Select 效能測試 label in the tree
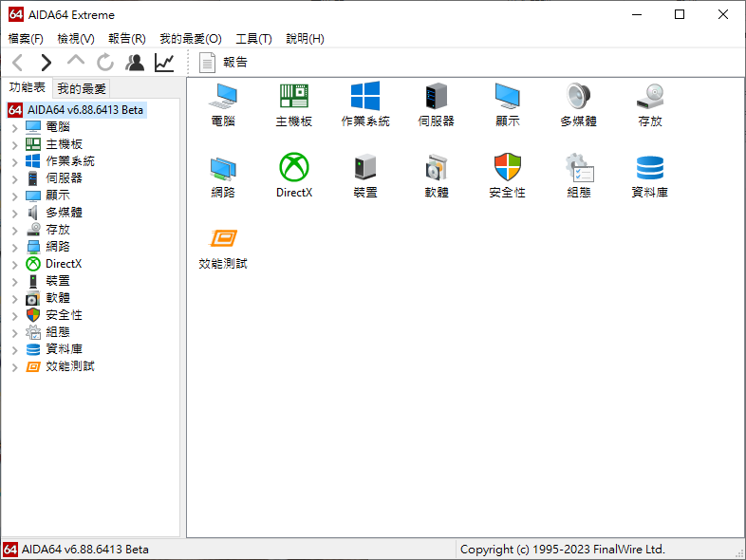The width and height of the screenshot is (746, 560). 70,366
